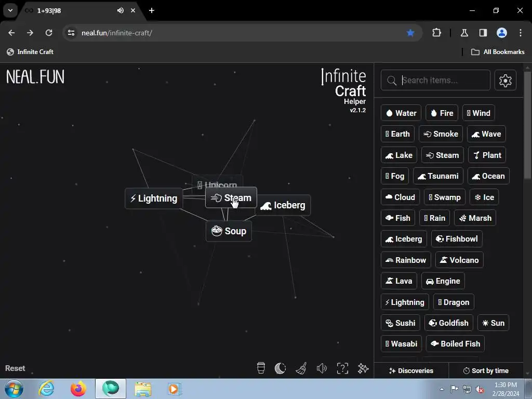
Task: Select Lake from the items list
Action: click(399, 155)
